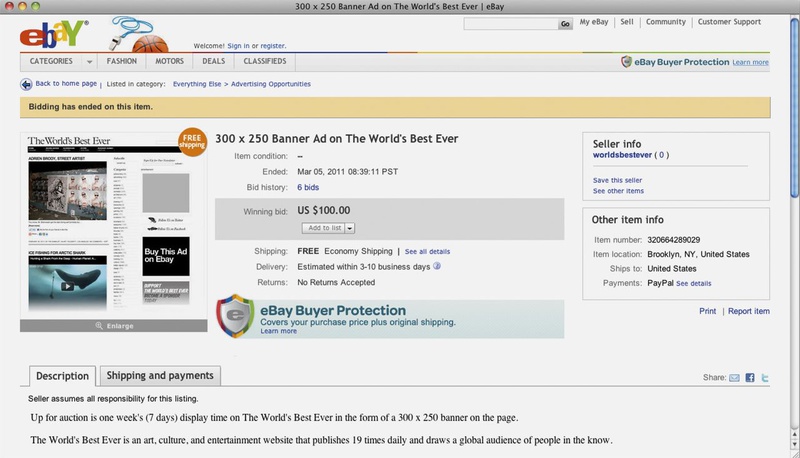Screen dimensions: 800x458
Task: Switch to the Shipping and payments tab
Action: point(160,376)
